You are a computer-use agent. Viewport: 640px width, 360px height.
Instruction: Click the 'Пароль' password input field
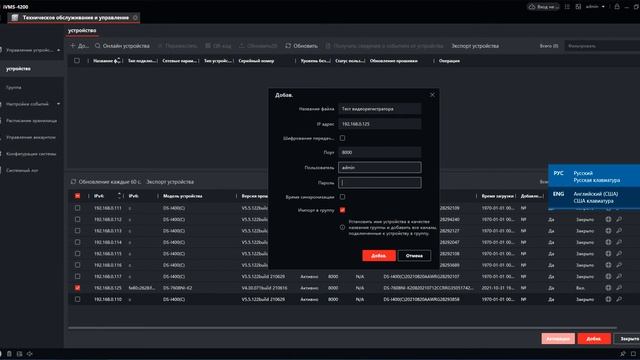[x=380, y=182]
